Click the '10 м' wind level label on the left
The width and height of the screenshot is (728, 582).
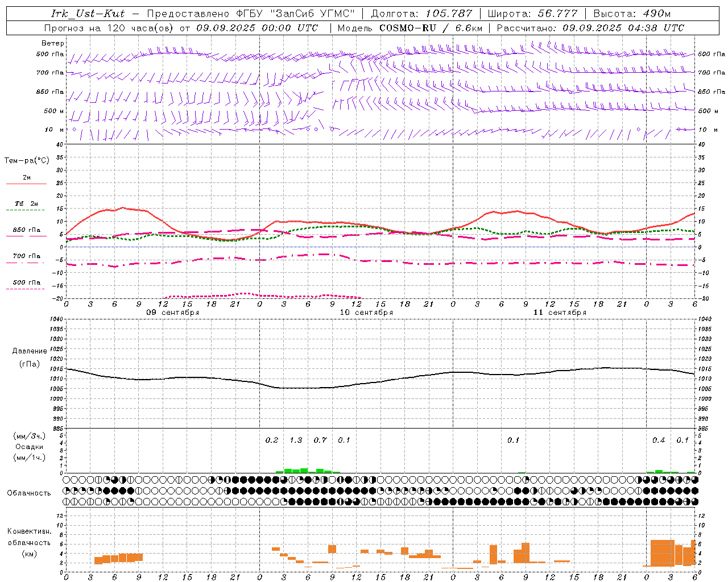click(54, 130)
